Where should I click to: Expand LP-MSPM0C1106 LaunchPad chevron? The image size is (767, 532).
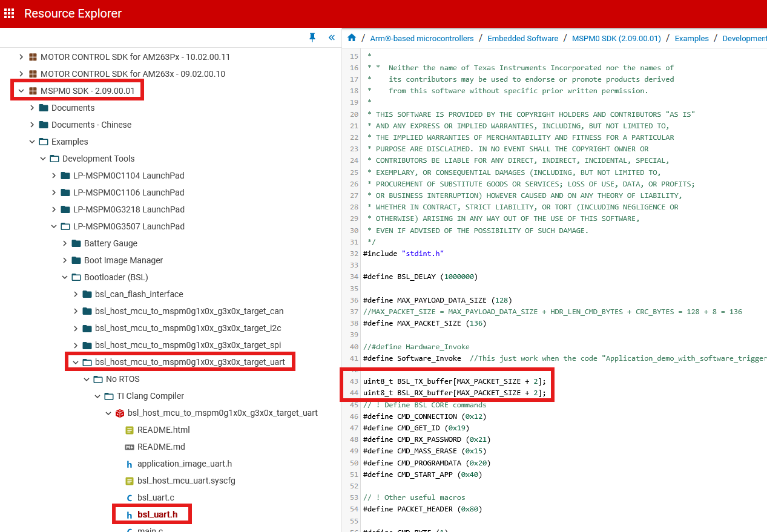[54, 192]
